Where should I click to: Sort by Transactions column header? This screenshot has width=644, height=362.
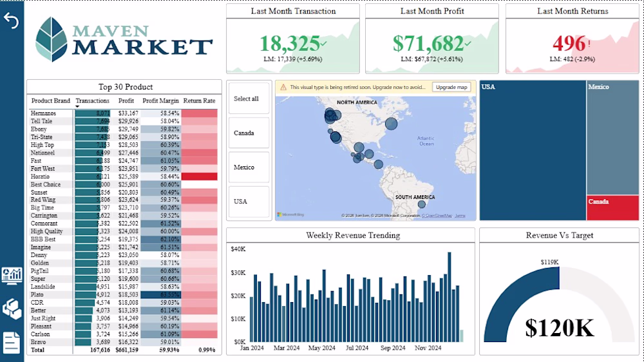point(92,100)
